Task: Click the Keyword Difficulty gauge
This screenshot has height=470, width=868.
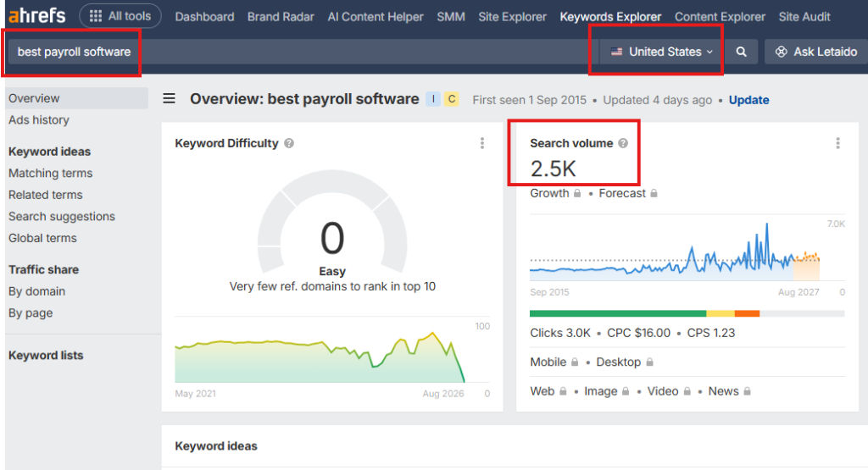Action: point(332,221)
